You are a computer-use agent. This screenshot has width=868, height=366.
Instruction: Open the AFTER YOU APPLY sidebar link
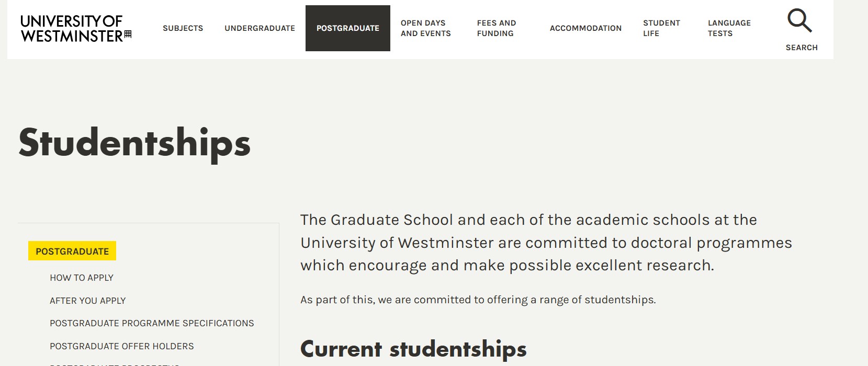[x=87, y=301]
